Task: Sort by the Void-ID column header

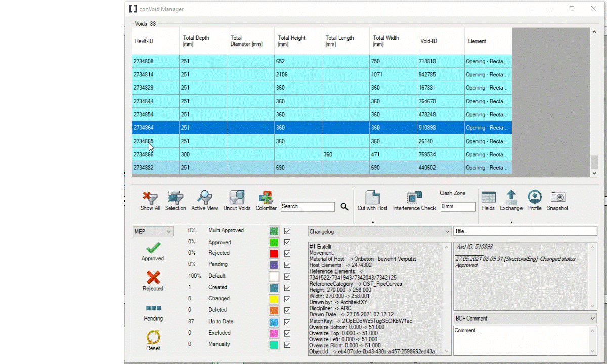Action: (x=441, y=41)
